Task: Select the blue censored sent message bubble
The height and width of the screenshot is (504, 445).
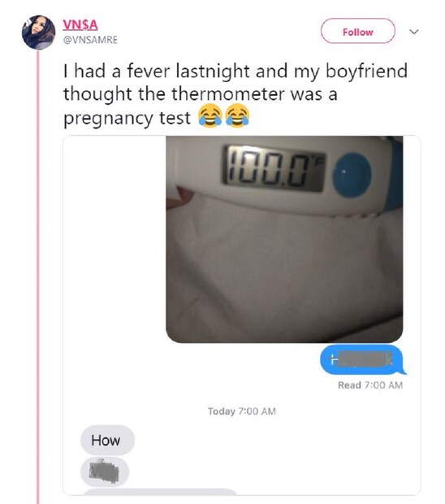Action: [x=363, y=359]
